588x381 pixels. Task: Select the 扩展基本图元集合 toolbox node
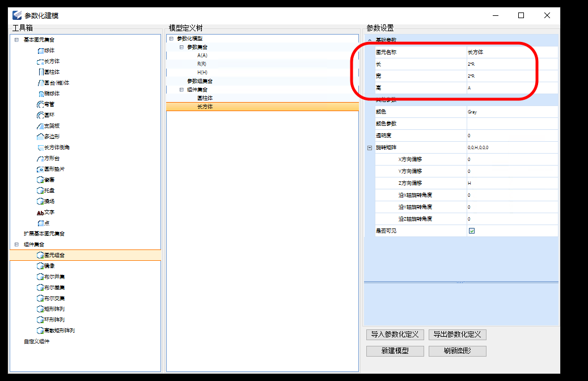click(x=44, y=234)
